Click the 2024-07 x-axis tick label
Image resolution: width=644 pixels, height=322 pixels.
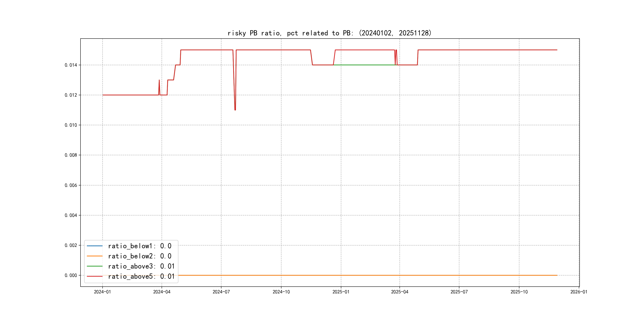(221, 292)
